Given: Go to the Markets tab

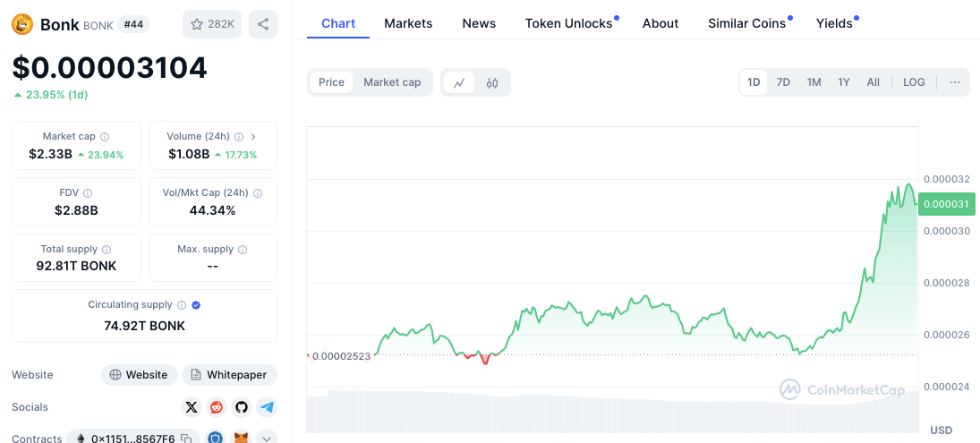Looking at the screenshot, I should click(408, 23).
